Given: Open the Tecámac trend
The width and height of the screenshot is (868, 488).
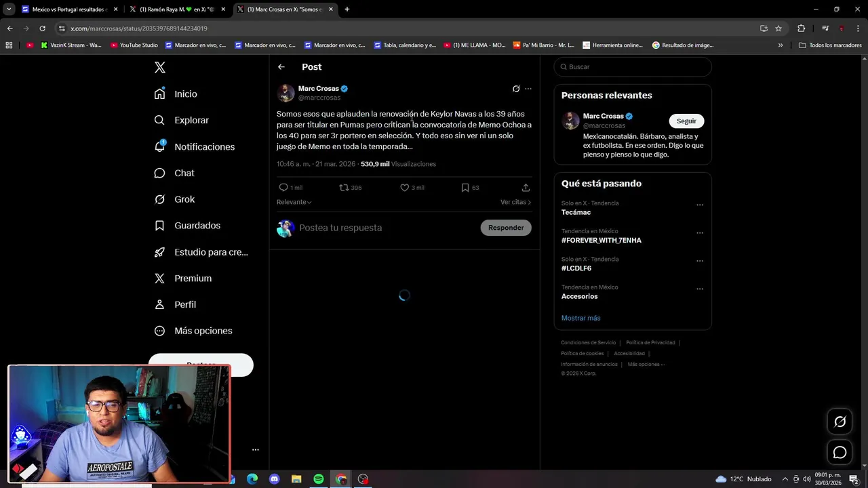Looking at the screenshot, I should coord(576,212).
